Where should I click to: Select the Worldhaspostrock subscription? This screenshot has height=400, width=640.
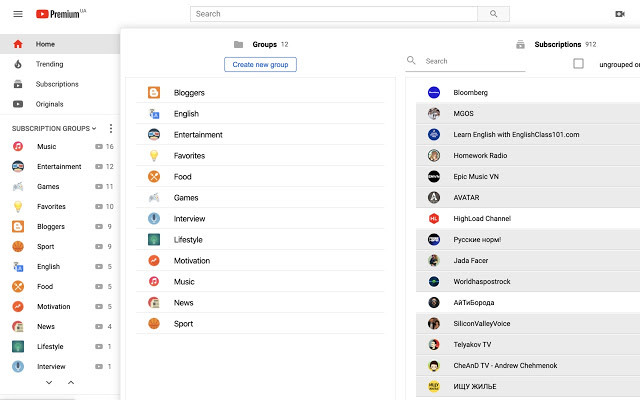point(528,282)
